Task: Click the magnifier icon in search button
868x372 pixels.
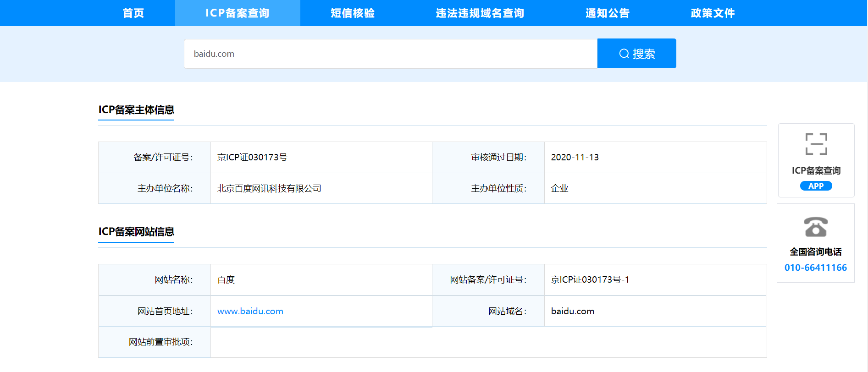Action: click(x=624, y=54)
